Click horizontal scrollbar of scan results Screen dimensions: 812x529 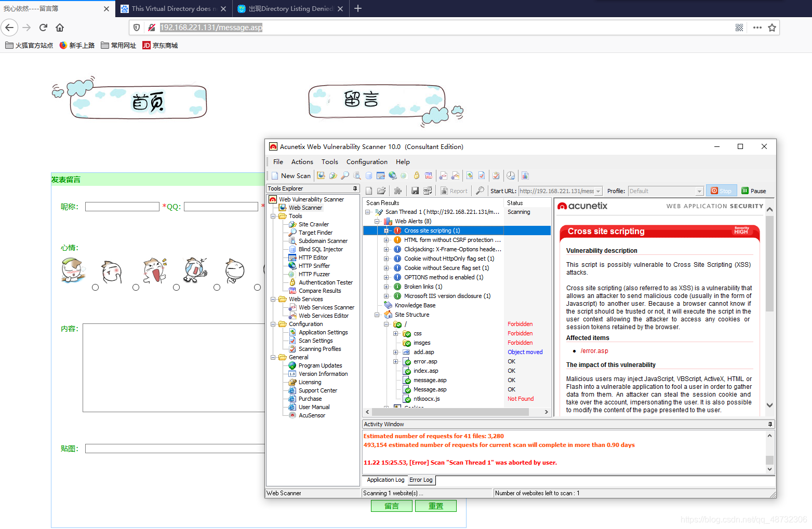(x=451, y=412)
